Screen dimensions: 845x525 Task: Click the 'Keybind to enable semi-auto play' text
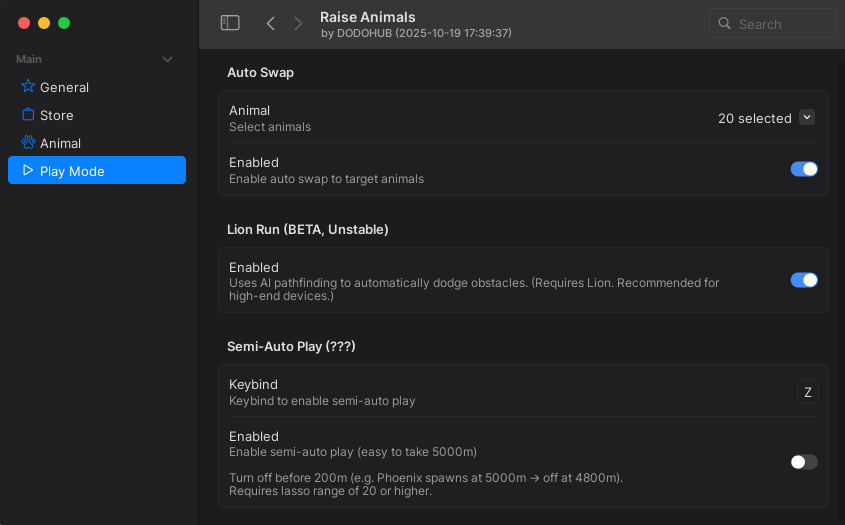pyautogui.click(x=322, y=401)
